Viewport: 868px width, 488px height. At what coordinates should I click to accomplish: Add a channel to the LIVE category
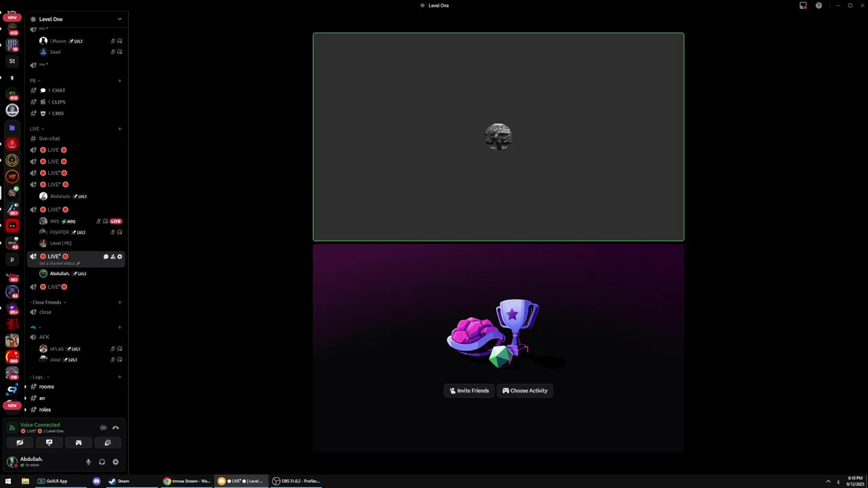pyautogui.click(x=119, y=129)
